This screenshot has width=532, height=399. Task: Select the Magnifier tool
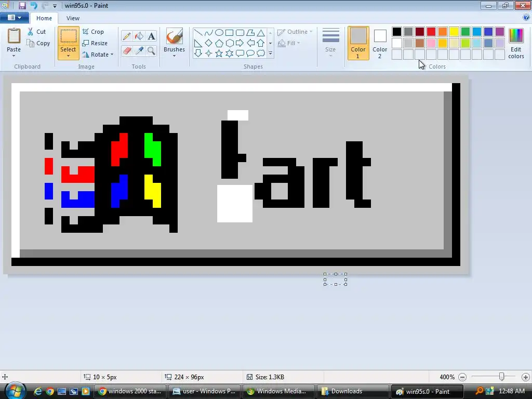151,50
